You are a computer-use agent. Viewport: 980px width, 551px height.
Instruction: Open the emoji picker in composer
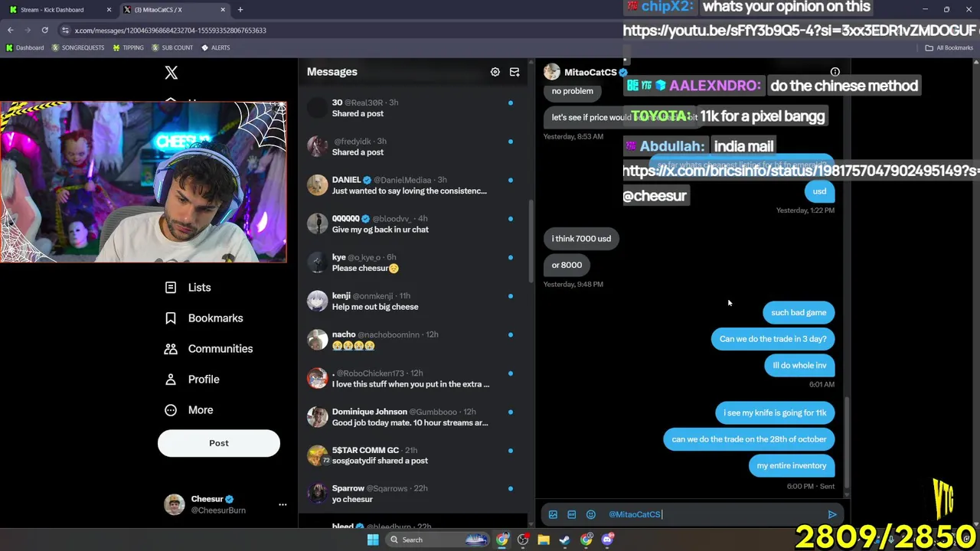tap(590, 514)
